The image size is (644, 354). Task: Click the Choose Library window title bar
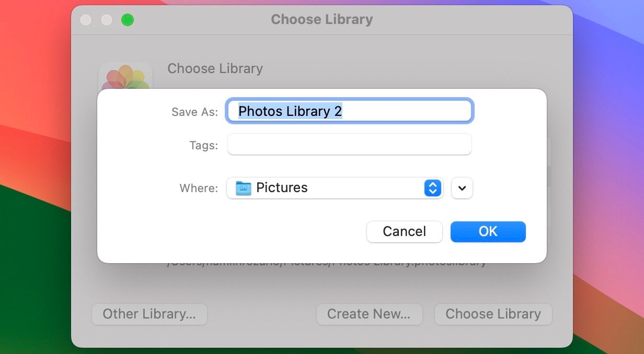point(321,19)
